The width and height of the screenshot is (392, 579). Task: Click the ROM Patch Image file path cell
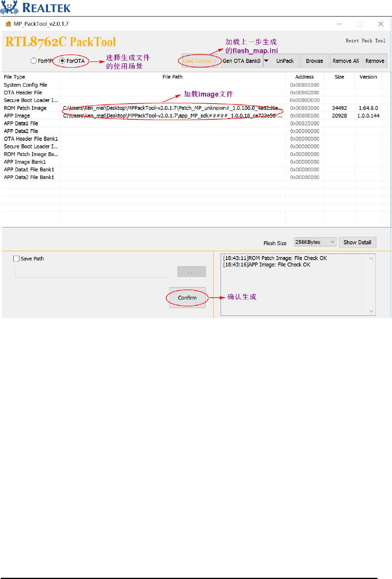(x=173, y=108)
